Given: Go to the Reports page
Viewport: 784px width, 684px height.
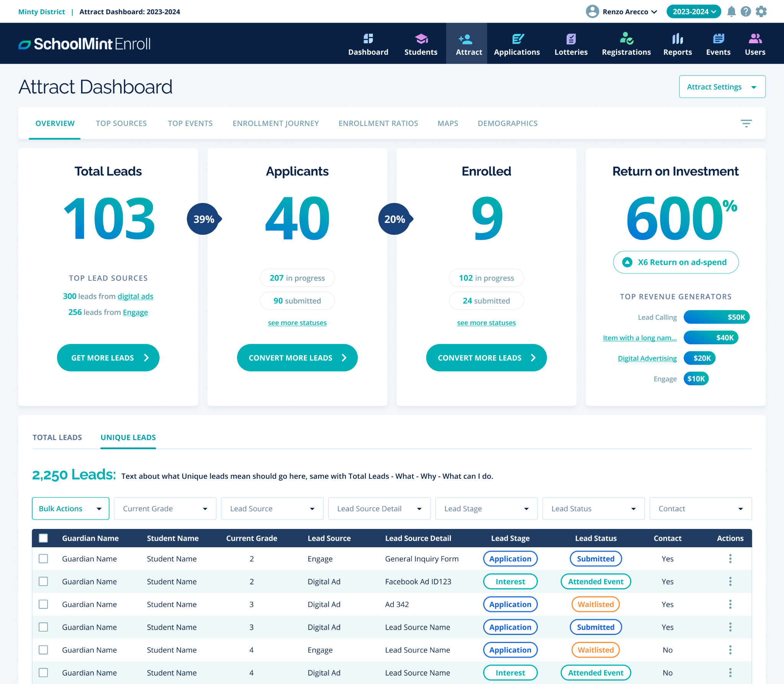Looking at the screenshot, I should 677,43.
